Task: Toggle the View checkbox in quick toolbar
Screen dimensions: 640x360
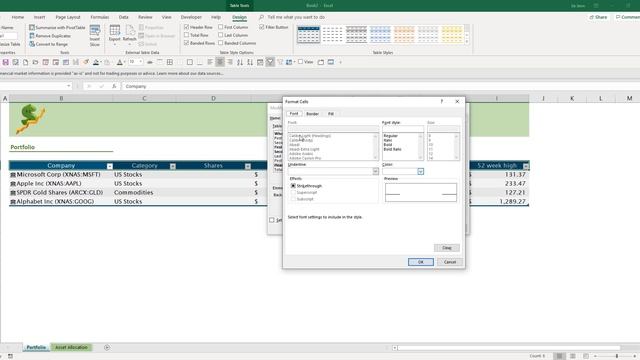Action: coord(300,62)
